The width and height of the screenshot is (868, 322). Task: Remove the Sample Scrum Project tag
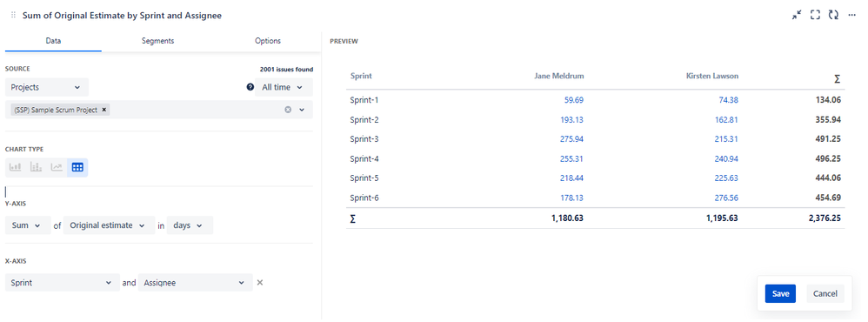(104, 110)
